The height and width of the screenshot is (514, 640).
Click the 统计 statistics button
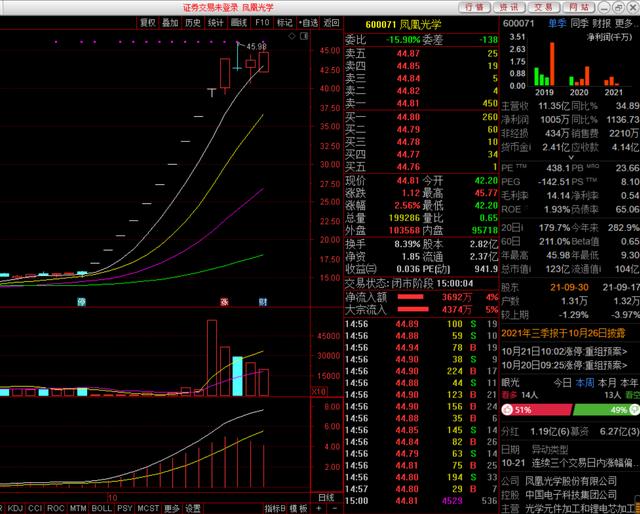pos(216,22)
